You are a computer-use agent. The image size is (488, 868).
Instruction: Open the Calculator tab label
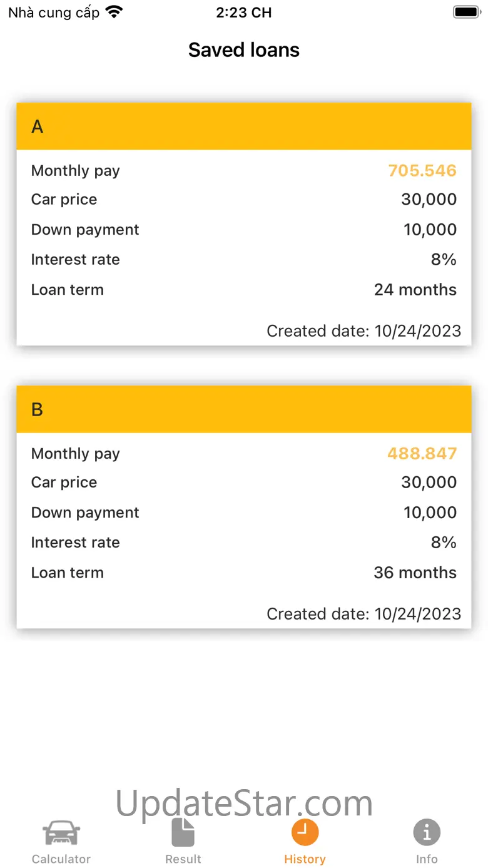coord(61,859)
